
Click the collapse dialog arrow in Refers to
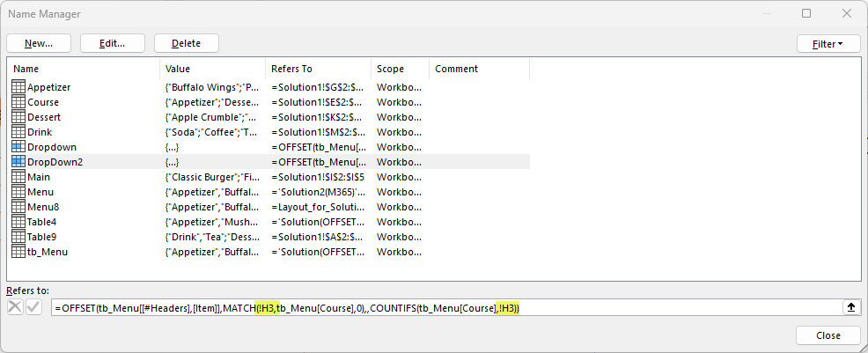click(850, 307)
